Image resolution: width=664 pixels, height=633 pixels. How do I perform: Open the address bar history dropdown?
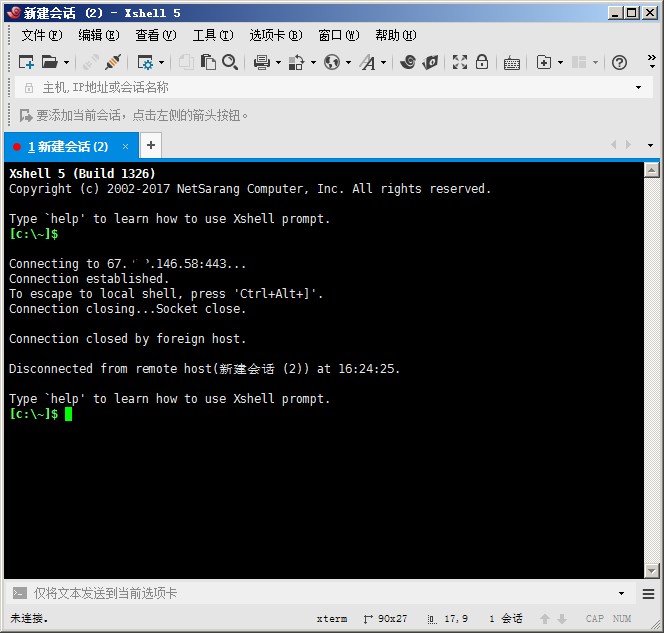[638, 88]
